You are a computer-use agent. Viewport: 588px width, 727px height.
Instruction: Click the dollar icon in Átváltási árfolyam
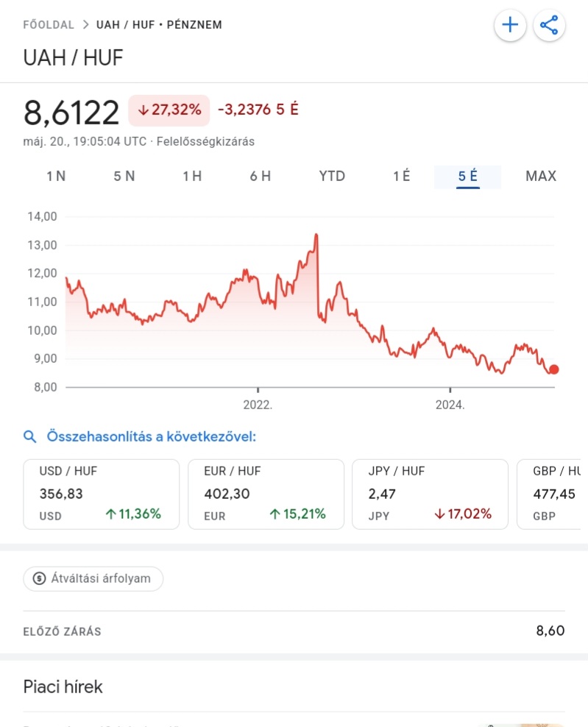(x=40, y=578)
